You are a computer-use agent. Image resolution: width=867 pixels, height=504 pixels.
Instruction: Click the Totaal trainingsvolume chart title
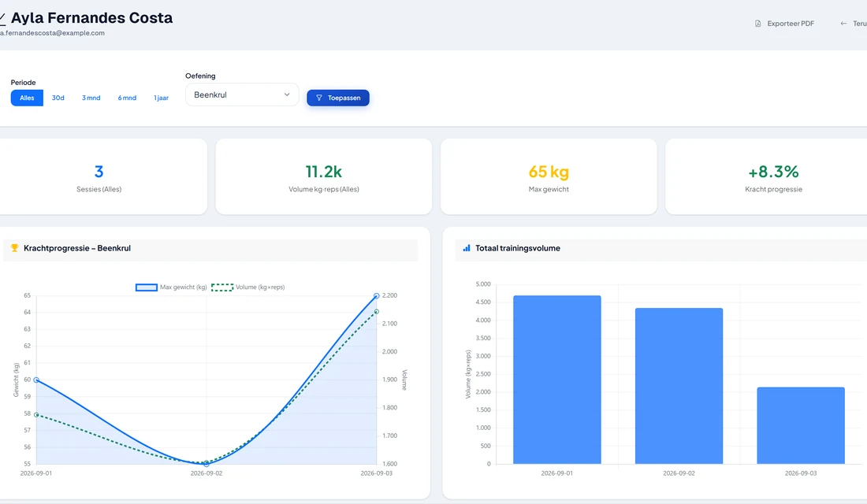[x=518, y=248]
